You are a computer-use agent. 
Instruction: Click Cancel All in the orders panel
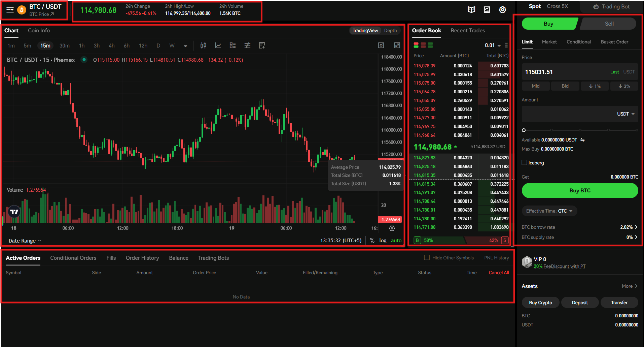tap(498, 273)
